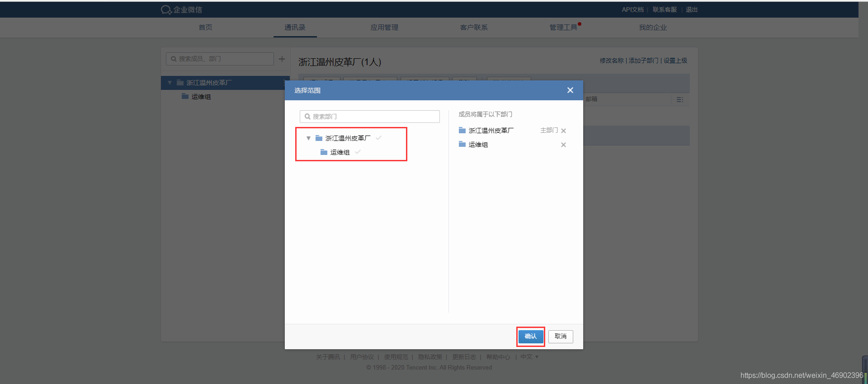This screenshot has height=384, width=868.
Task: Click the 设置上级 link
Action: (x=675, y=61)
